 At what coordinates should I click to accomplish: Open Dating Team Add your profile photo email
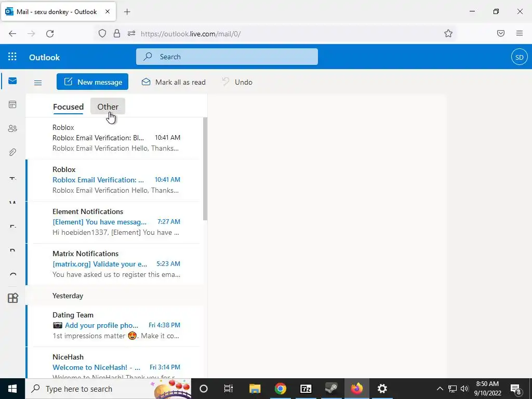point(116,325)
